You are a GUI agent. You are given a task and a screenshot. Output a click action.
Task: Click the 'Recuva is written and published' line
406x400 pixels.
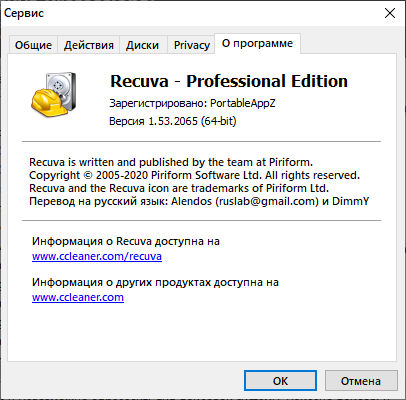tap(171, 162)
